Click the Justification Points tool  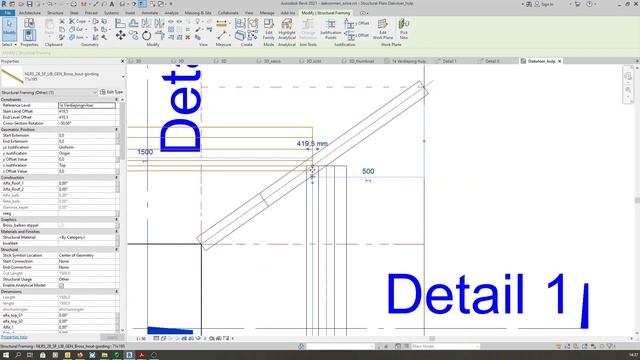(330, 29)
